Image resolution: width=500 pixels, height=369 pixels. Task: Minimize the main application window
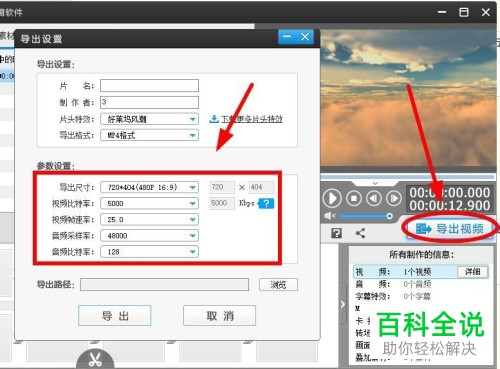[x=442, y=12]
